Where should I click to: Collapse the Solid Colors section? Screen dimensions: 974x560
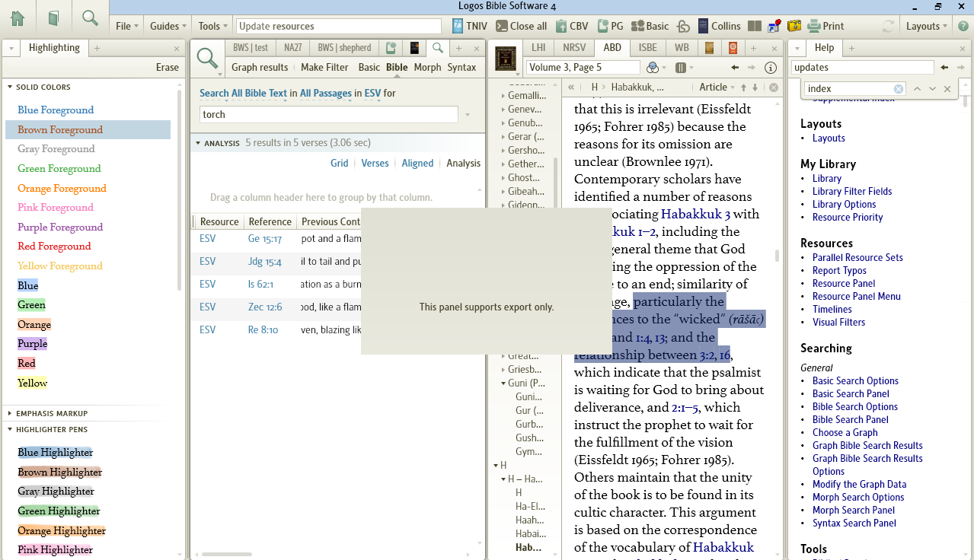point(10,87)
